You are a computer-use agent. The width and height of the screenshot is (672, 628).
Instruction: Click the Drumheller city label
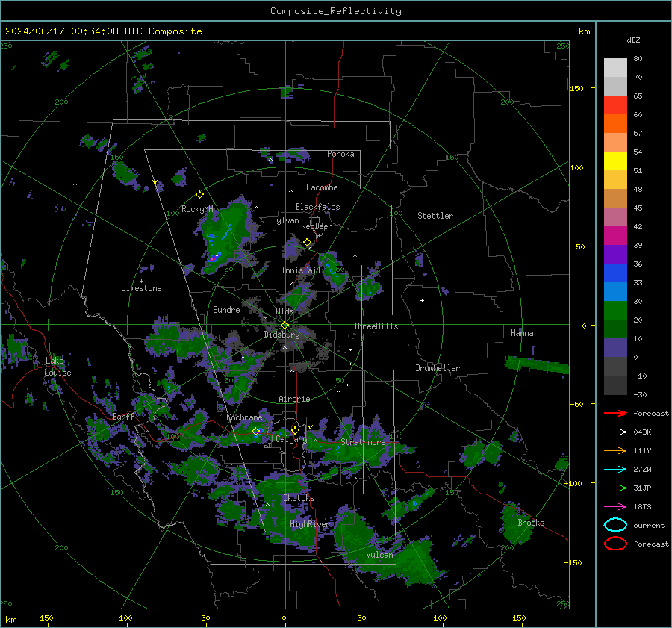(438, 368)
